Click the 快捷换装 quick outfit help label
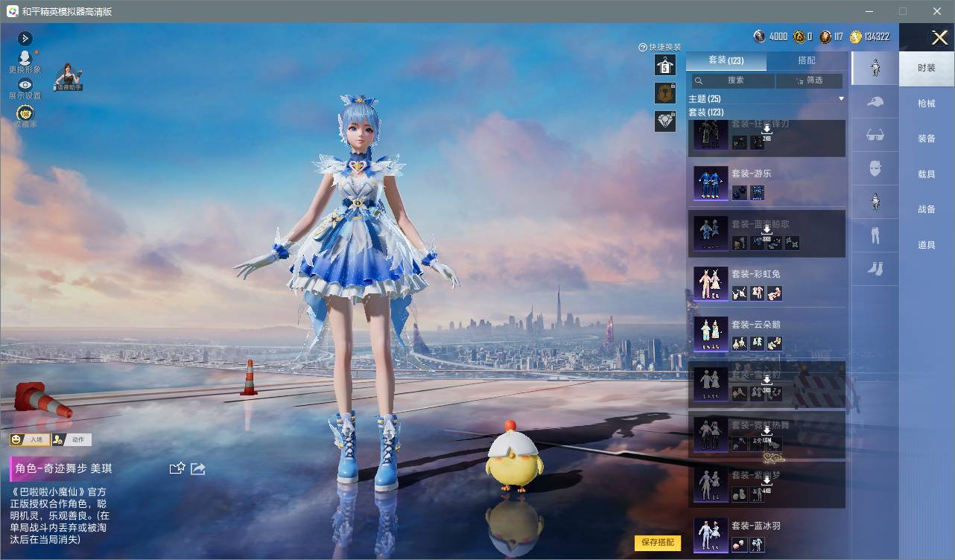955x560 pixels. click(x=660, y=47)
